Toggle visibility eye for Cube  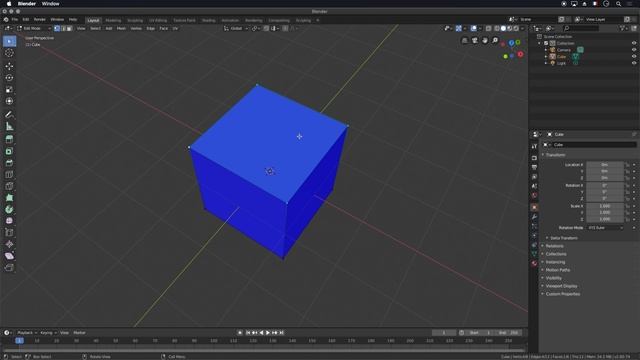click(x=634, y=56)
